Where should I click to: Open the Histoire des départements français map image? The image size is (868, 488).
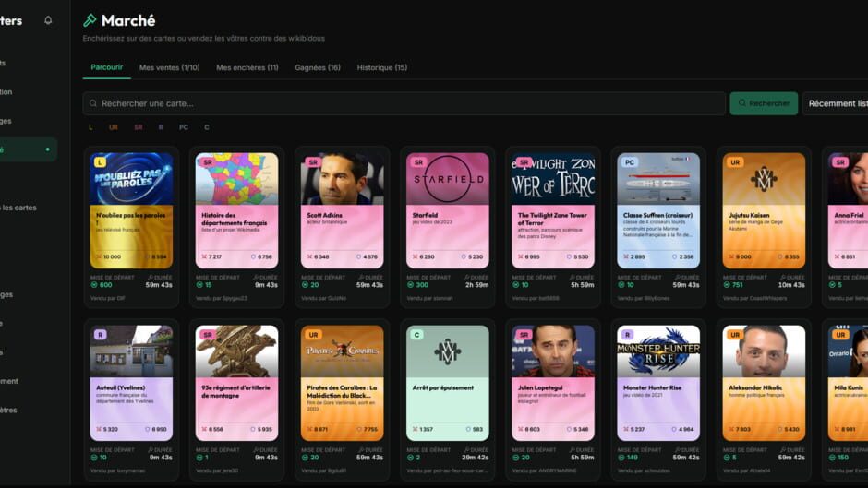237,179
